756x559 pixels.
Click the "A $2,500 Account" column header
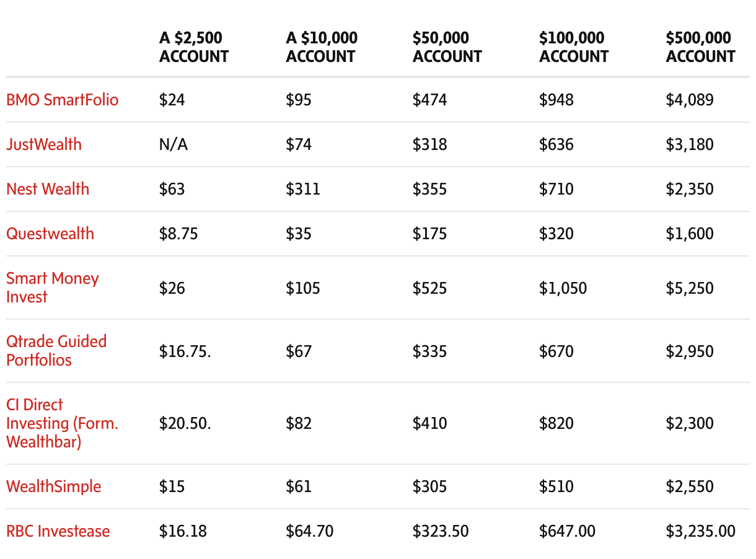tap(194, 47)
